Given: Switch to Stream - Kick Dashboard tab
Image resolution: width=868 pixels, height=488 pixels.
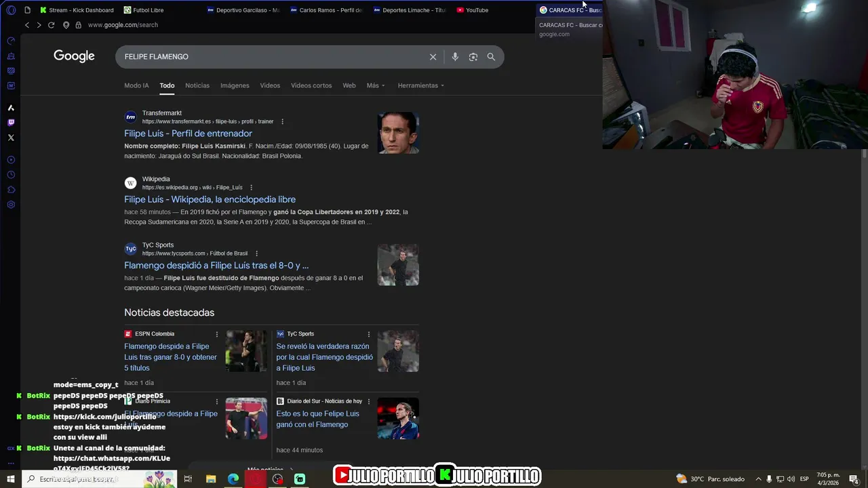Looking at the screenshot, I should coord(77,10).
